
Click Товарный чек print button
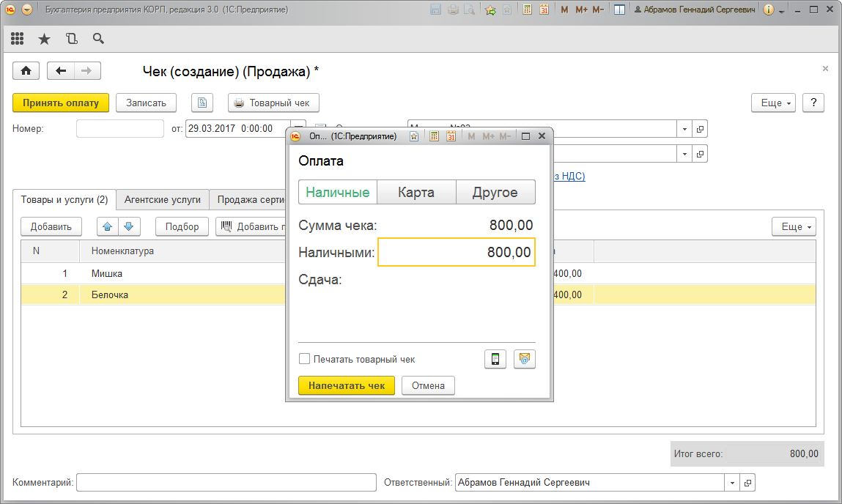click(x=273, y=103)
